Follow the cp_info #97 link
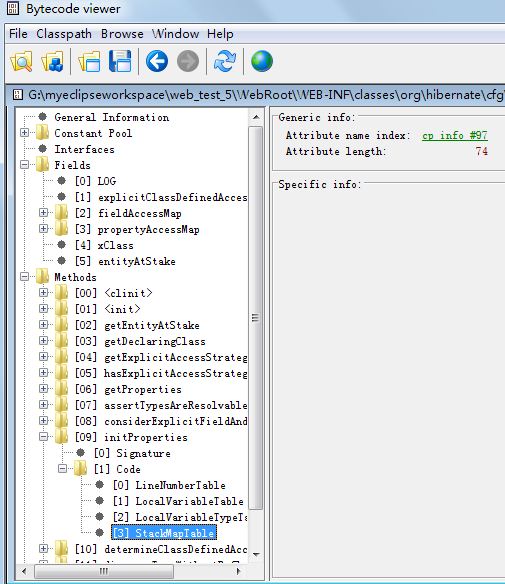 [x=455, y=136]
